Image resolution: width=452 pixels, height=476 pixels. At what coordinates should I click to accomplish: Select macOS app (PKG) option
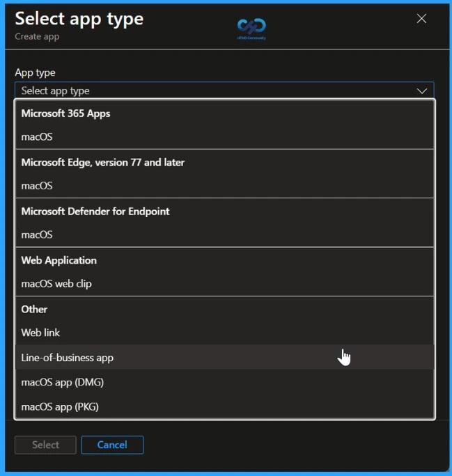point(224,406)
